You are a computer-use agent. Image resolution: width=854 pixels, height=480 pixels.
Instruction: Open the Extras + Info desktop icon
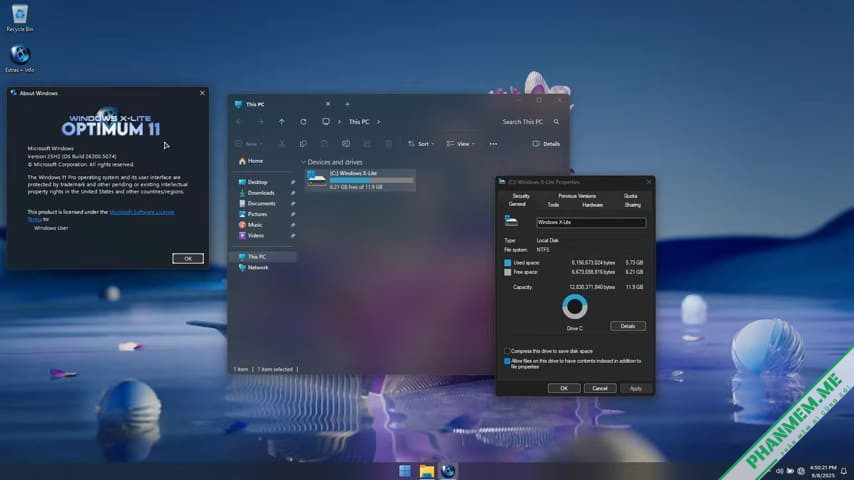pyautogui.click(x=20, y=58)
